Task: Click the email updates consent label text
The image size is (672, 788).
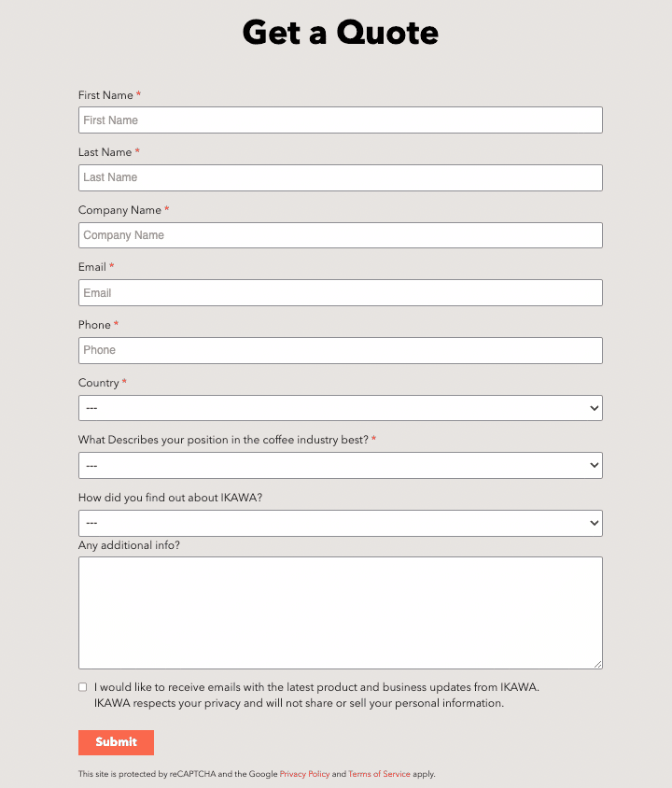Action: pos(316,695)
